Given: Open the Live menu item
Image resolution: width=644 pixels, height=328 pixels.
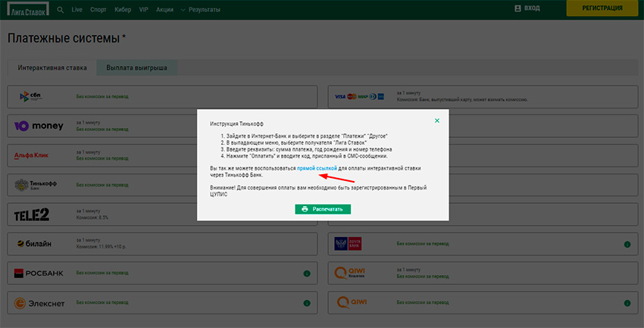Looking at the screenshot, I should pyautogui.click(x=77, y=9).
